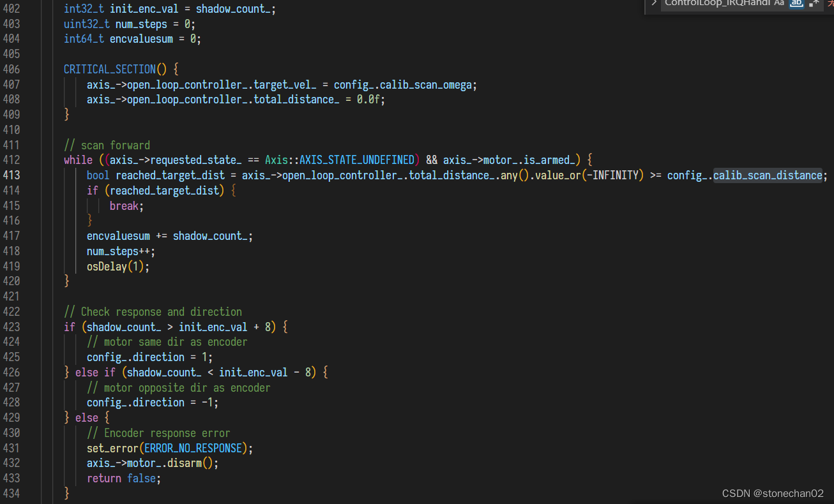Click line number 402 in the gutter
Screen dimensions: 834x504
point(11,9)
